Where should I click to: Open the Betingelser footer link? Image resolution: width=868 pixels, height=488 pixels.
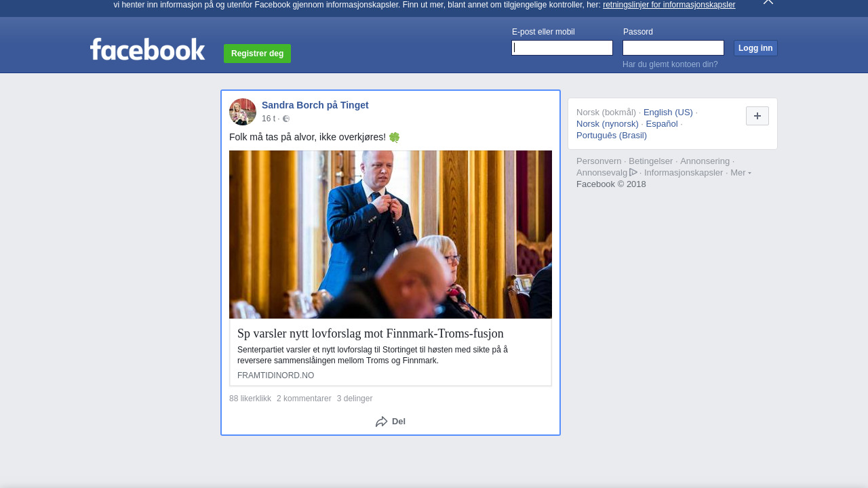[651, 161]
